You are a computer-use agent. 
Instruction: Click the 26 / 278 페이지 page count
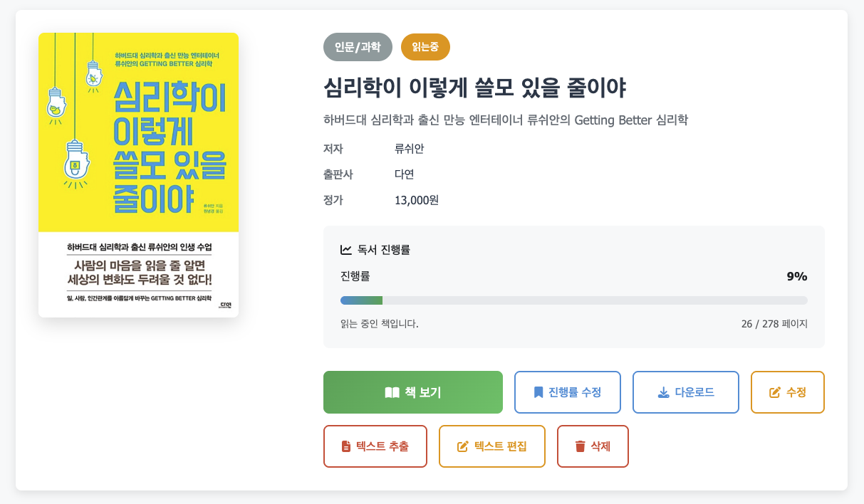tap(774, 324)
